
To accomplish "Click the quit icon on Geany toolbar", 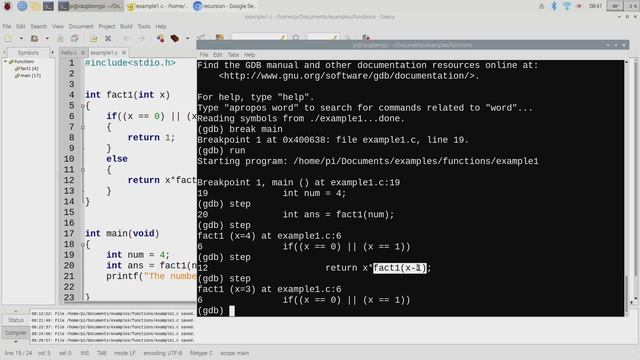I will tap(366, 37).
